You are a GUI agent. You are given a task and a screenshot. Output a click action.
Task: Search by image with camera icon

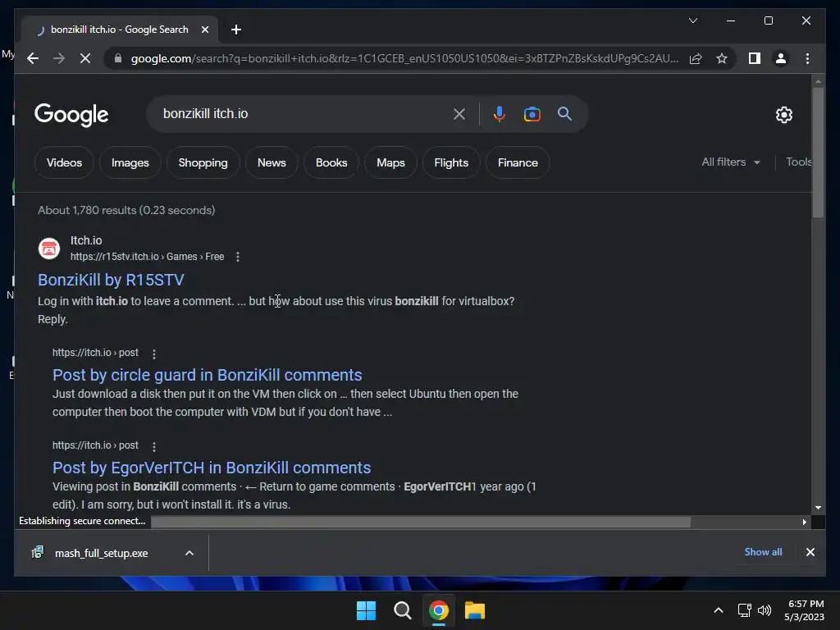(x=532, y=113)
